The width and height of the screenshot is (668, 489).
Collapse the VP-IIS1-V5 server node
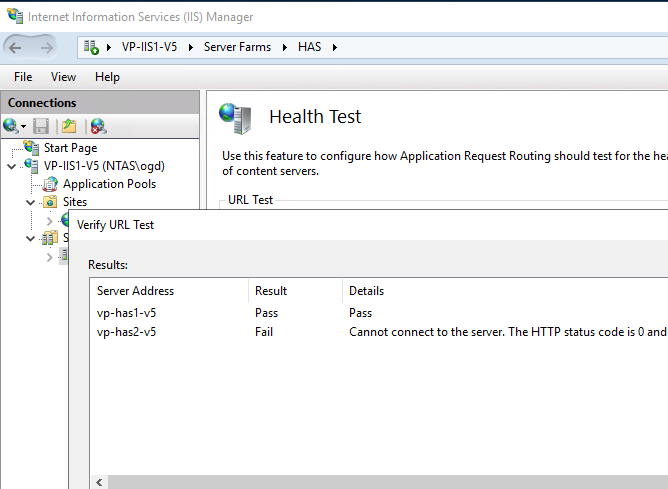(11, 166)
